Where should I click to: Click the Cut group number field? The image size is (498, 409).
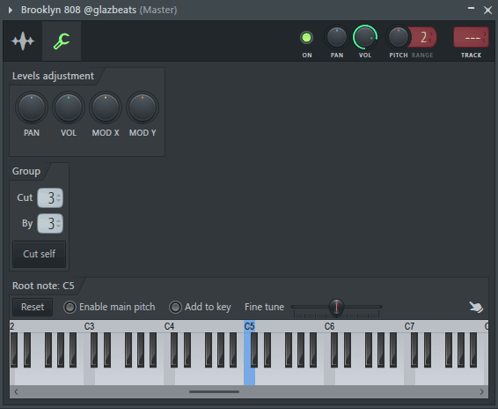50,198
